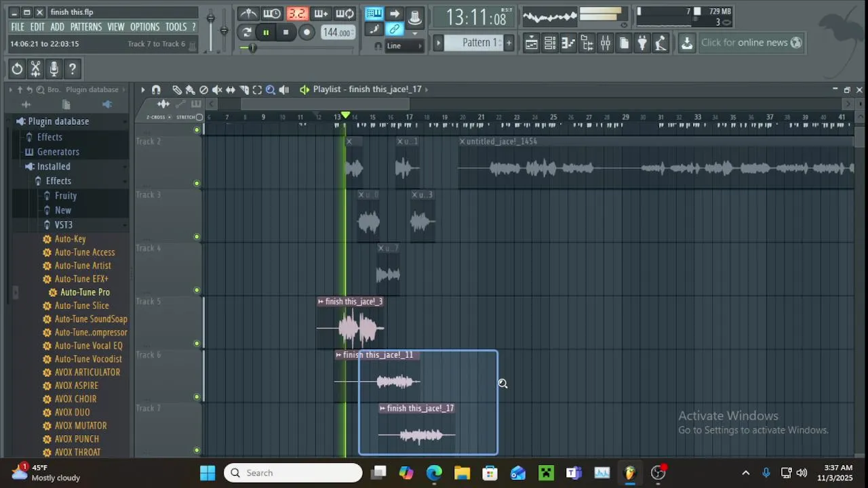This screenshot has width=868, height=488.
Task: Open playlist options menu arrow
Action: point(142,89)
